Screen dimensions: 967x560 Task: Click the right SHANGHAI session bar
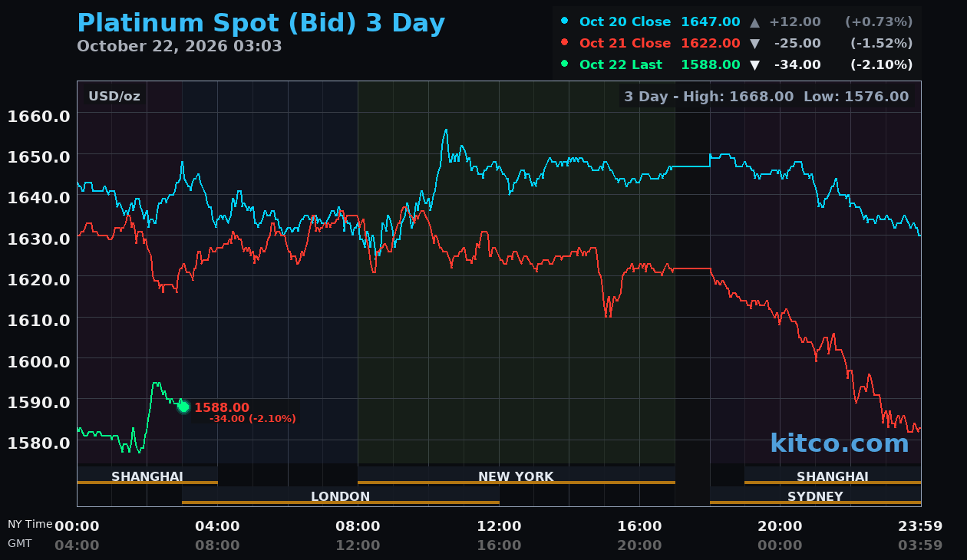pos(833,476)
